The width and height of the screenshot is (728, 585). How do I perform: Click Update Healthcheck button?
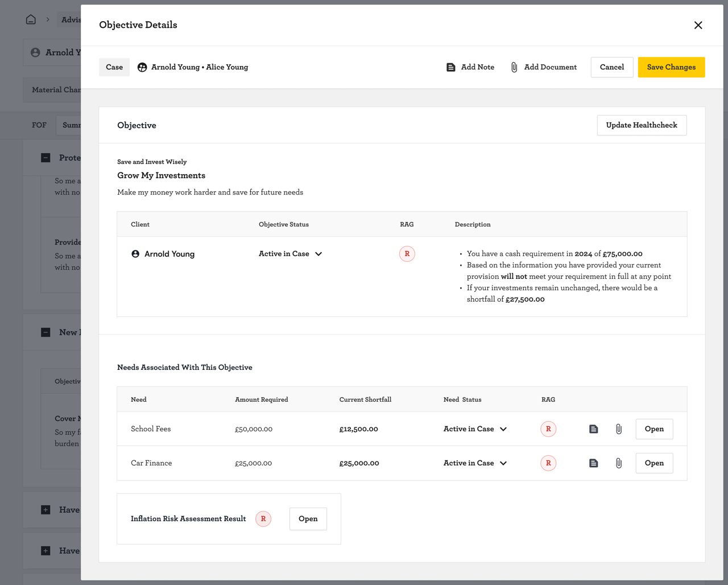[642, 125]
